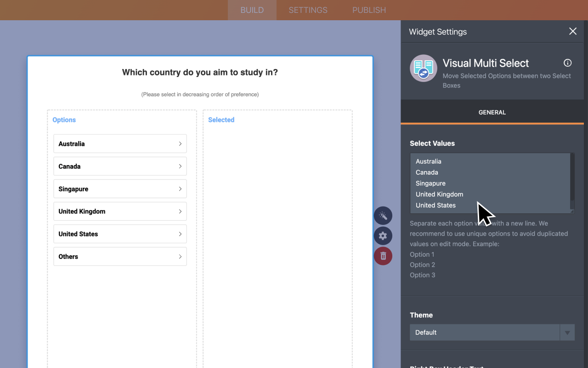Click the magic wand widget icon
Image resolution: width=588 pixels, height=368 pixels.
click(383, 215)
